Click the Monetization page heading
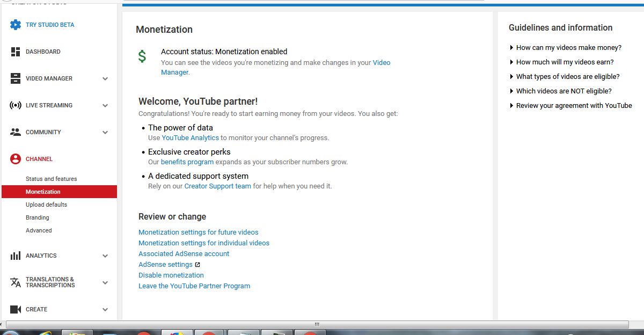The height and width of the screenshot is (335, 644). click(164, 30)
